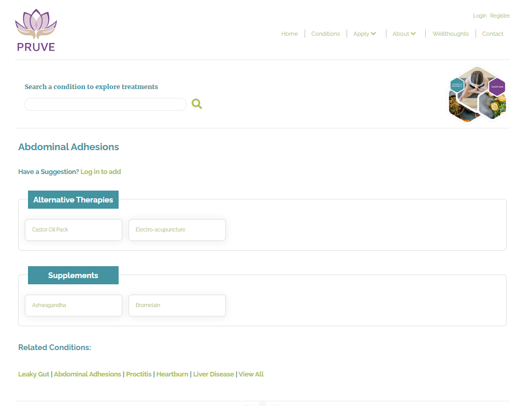Open the Contact page
The height and width of the screenshot is (406, 532).
pyautogui.click(x=492, y=34)
